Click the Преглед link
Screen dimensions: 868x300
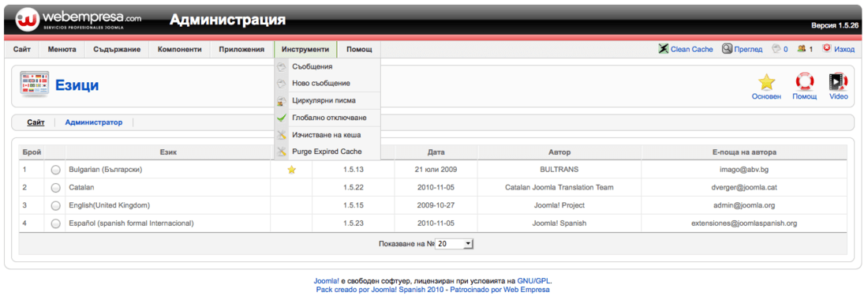(748, 49)
